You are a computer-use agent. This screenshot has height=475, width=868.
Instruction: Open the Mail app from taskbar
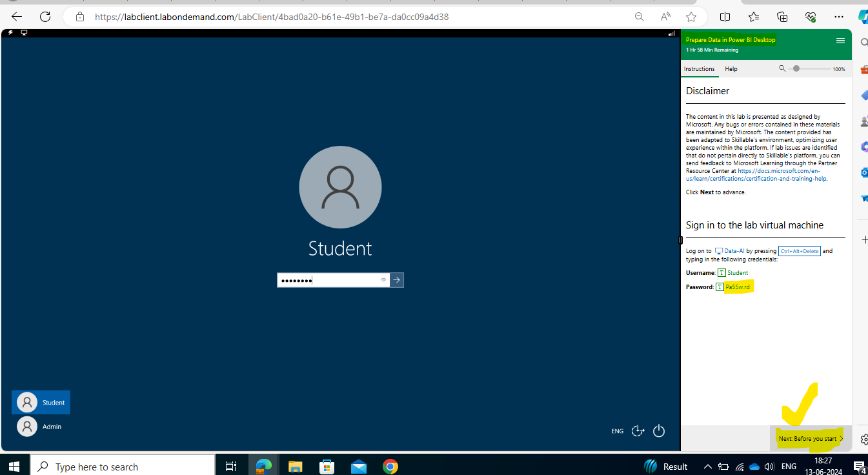[x=358, y=466]
